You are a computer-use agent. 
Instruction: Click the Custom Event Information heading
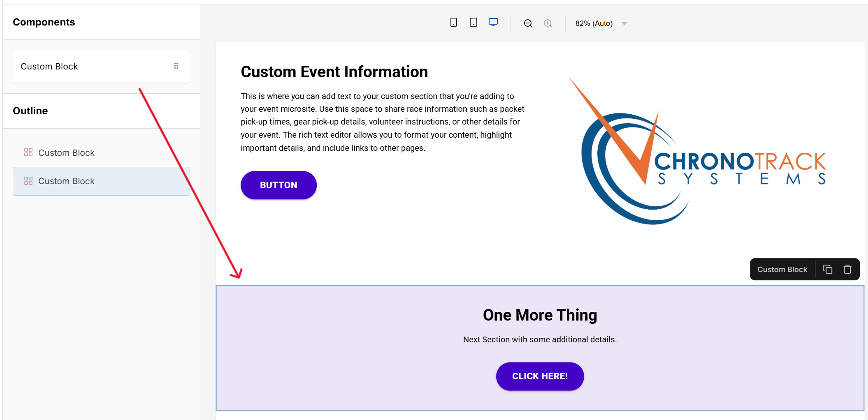(x=334, y=72)
